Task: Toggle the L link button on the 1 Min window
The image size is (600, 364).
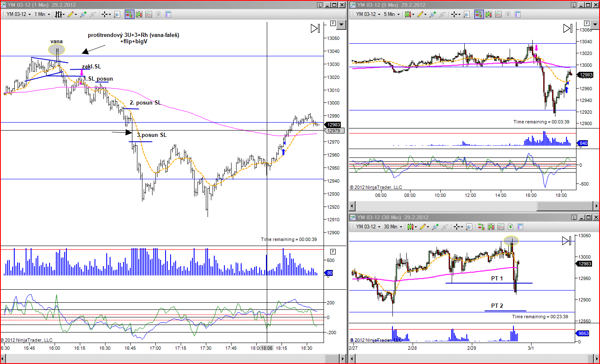Action: tap(320, 5)
